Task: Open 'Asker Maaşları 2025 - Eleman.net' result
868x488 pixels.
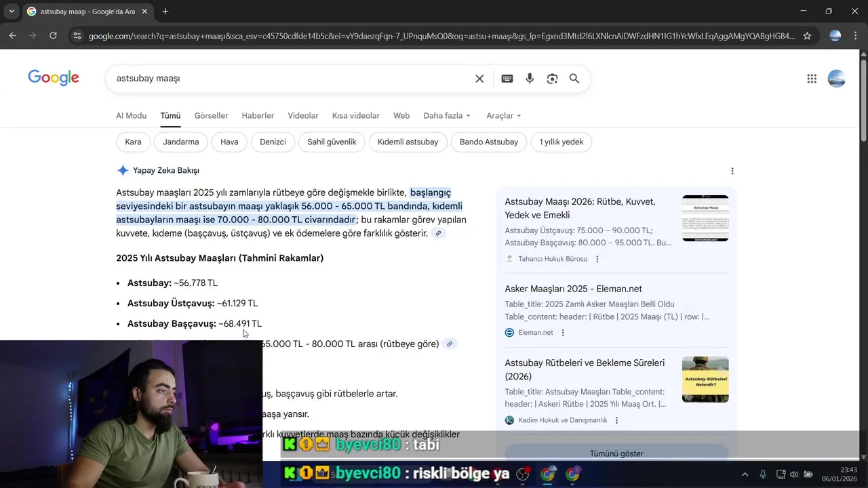Action: (x=573, y=289)
